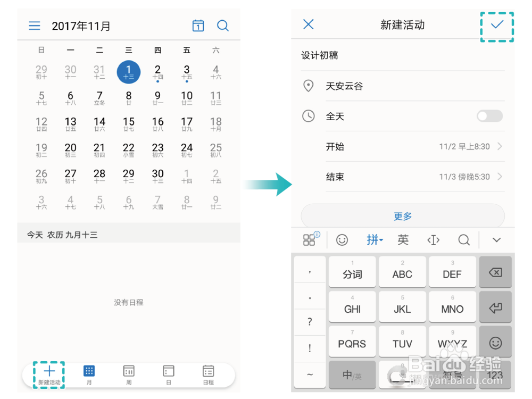Switch keyboard to 英 input mode
This screenshot has height=399, width=532.
click(x=403, y=240)
